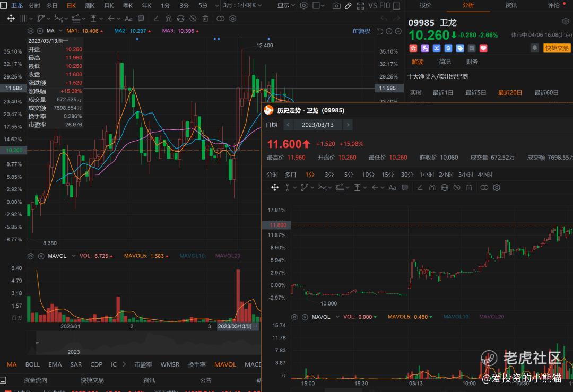The width and height of the screenshot is (573, 392).
Task: Select the WMSR sub-indicator
Action: pyautogui.click(x=170, y=364)
